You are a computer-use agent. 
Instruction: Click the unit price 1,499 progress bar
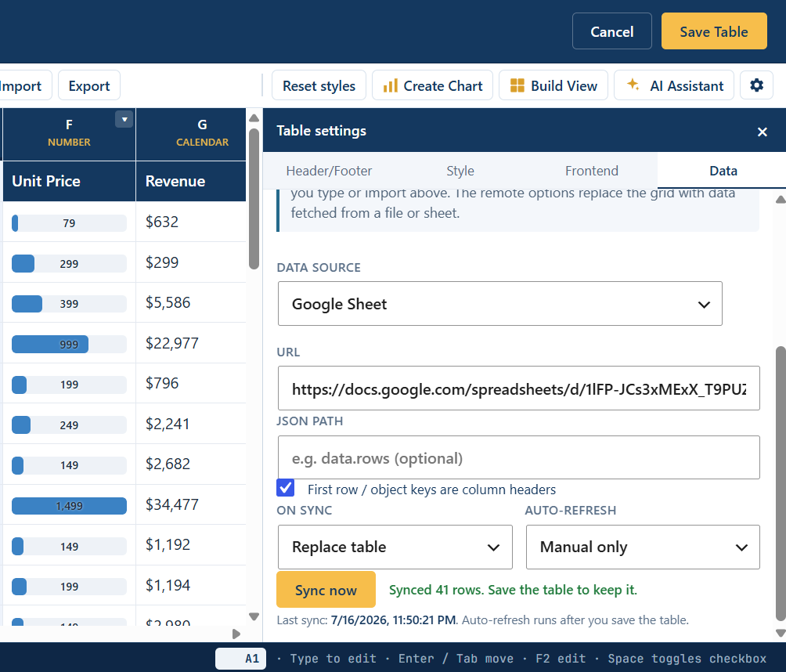pos(69,506)
